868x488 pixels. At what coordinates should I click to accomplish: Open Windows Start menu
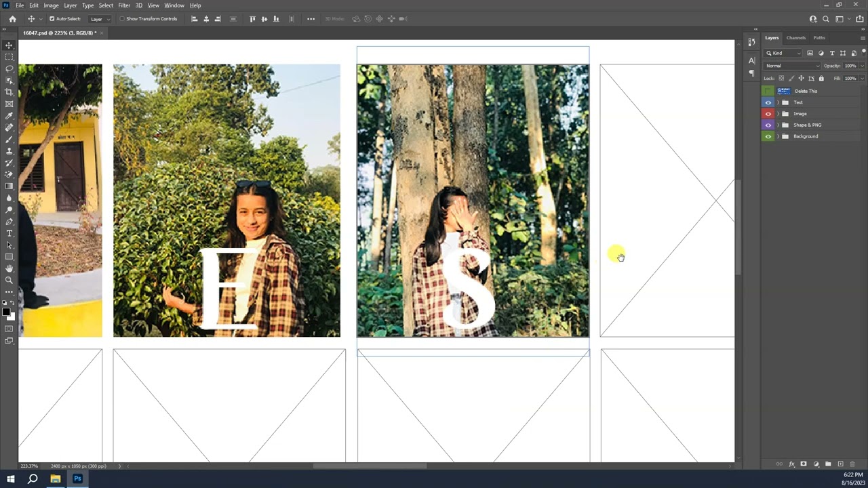[x=10, y=479]
